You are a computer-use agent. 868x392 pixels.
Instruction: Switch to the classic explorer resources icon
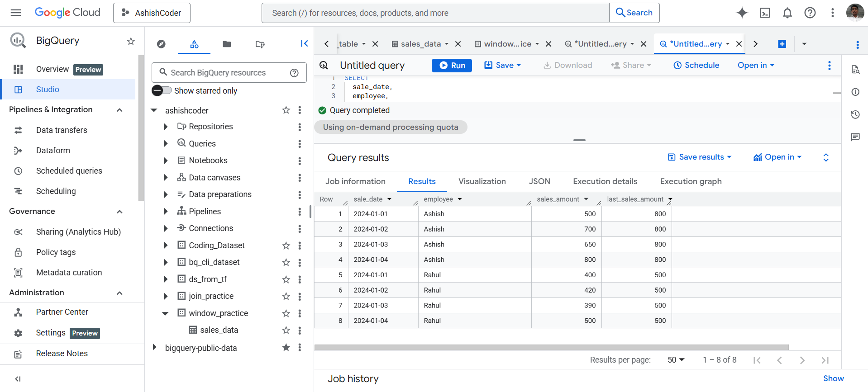pos(194,44)
